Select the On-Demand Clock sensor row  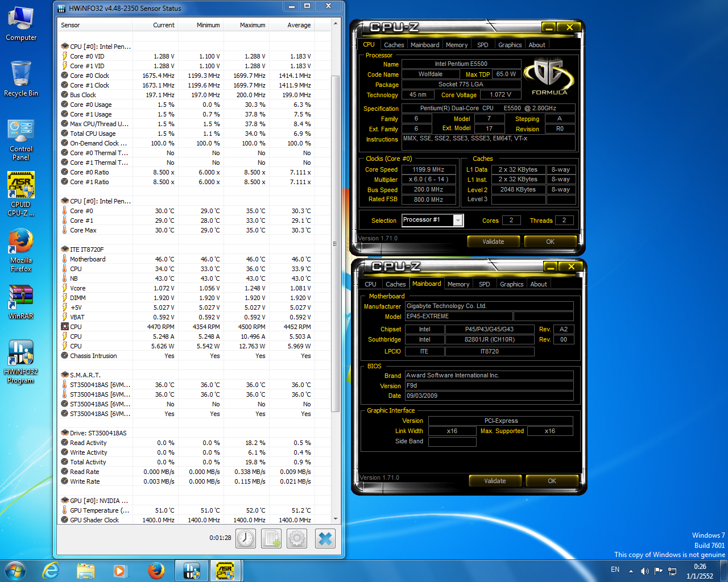click(193, 143)
